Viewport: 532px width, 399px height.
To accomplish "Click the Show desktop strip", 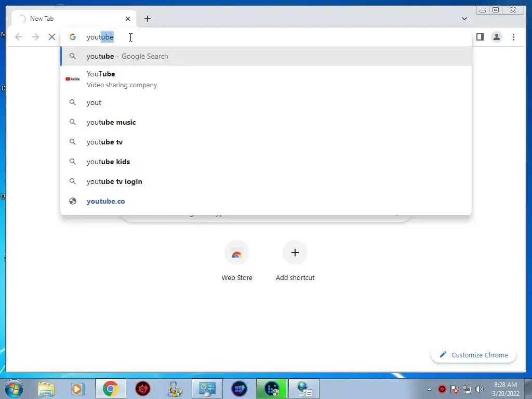I will click(x=528, y=389).
